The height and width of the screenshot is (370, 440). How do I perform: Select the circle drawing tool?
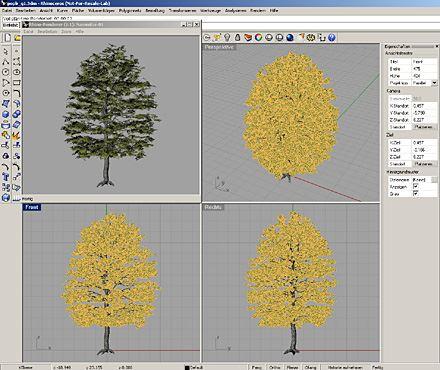pyautogui.click(x=6, y=72)
